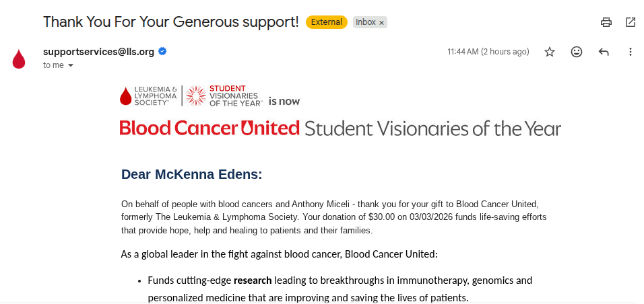
Task: Click the Student Visionaries starburst logo
Action: [x=196, y=96]
